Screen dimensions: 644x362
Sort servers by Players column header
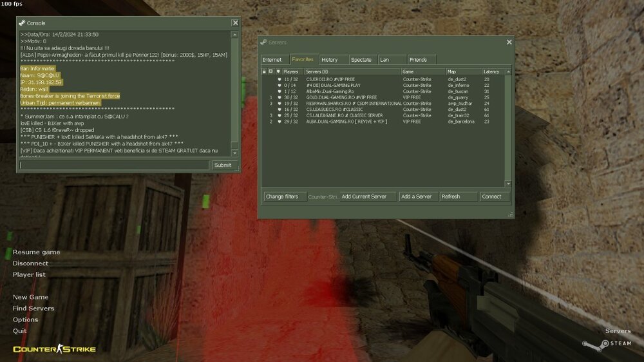coord(292,71)
